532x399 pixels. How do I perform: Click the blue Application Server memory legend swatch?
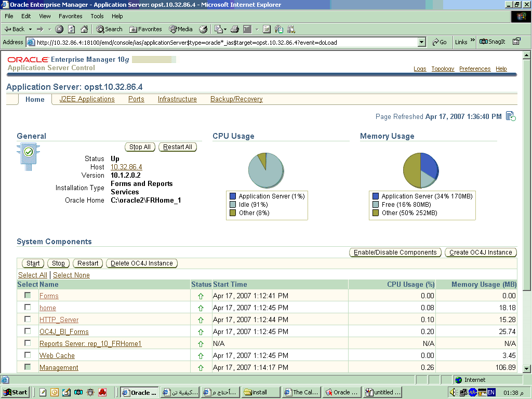(376, 196)
